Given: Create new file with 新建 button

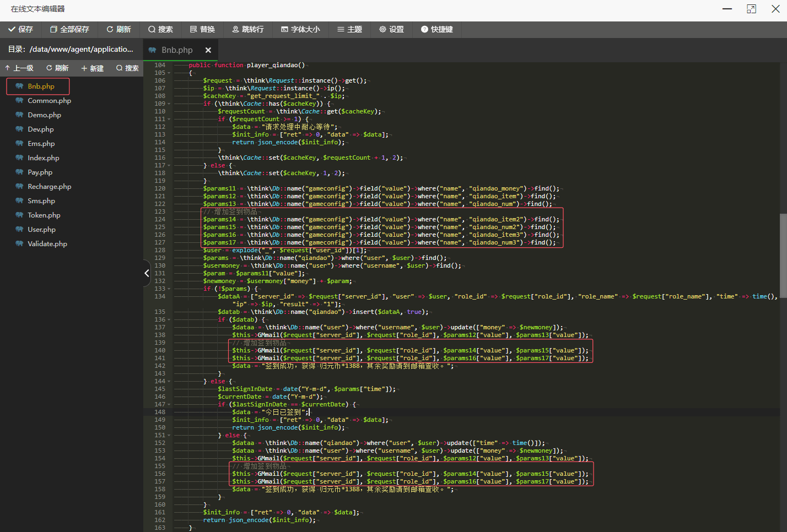Looking at the screenshot, I should point(93,68).
